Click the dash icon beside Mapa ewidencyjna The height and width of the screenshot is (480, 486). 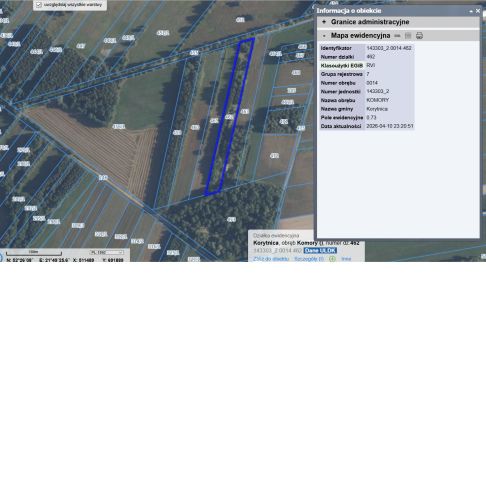[x=397, y=36]
